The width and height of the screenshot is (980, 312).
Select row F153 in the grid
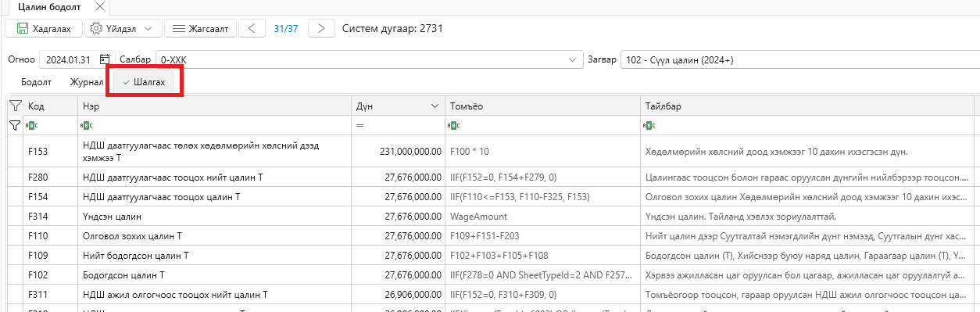coord(492,151)
